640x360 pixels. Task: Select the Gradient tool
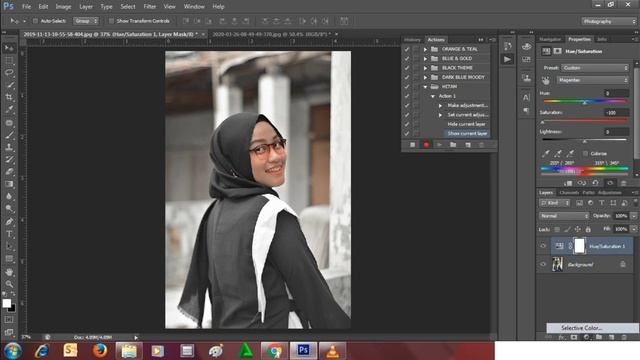(9, 184)
